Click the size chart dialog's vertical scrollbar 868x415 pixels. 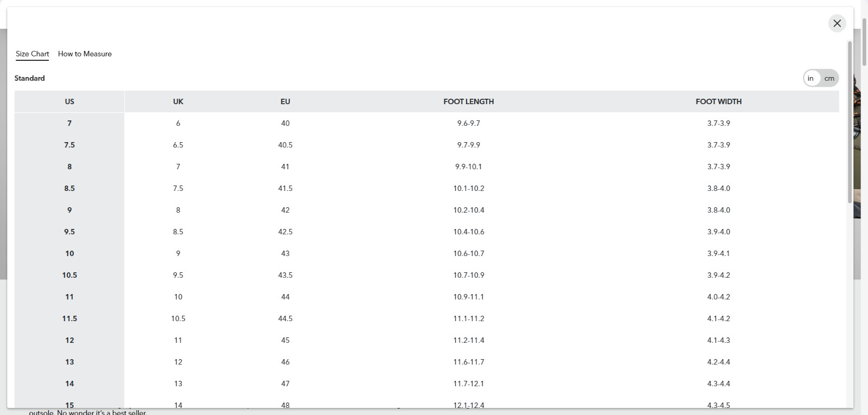[x=850, y=122]
